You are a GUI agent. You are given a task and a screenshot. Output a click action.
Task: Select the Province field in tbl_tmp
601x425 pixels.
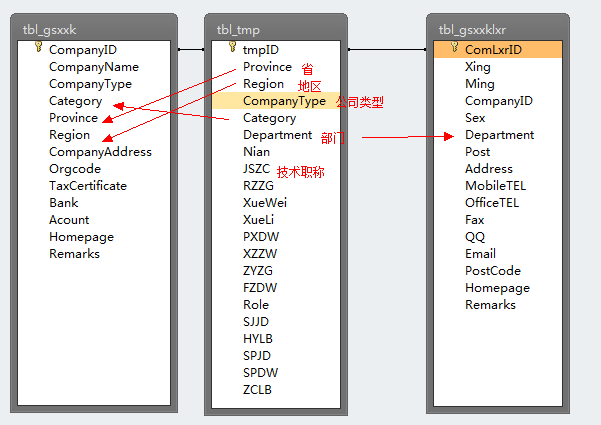[268, 67]
